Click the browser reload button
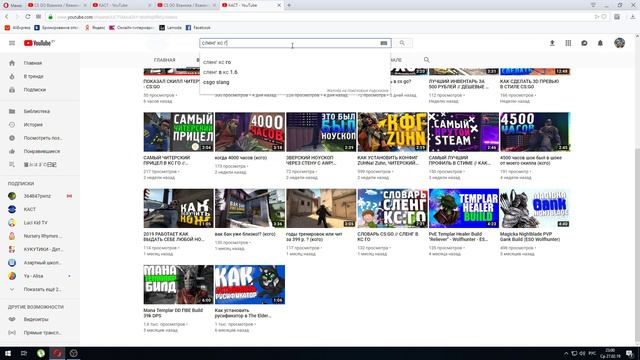The height and width of the screenshot is (360, 640). [x=27, y=17]
